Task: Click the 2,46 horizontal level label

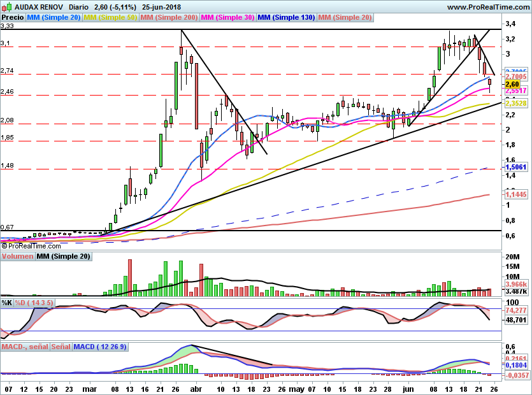Action: click(x=7, y=92)
